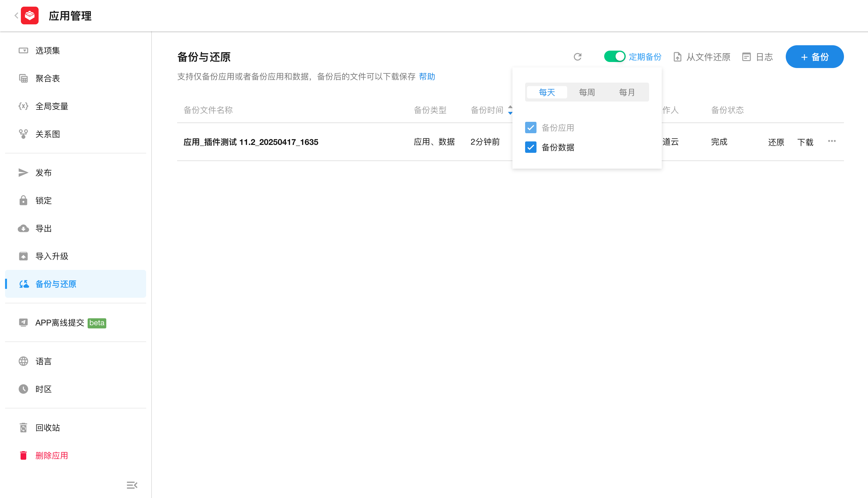Toggle the 备份应用 checkbox
Image resolution: width=868 pixels, height=498 pixels.
pyautogui.click(x=530, y=128)
